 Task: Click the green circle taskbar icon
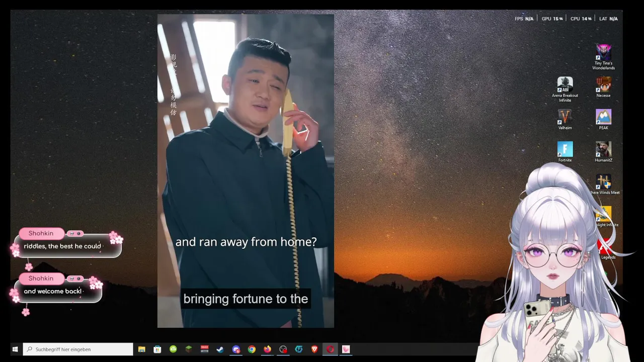coord(173,349)
